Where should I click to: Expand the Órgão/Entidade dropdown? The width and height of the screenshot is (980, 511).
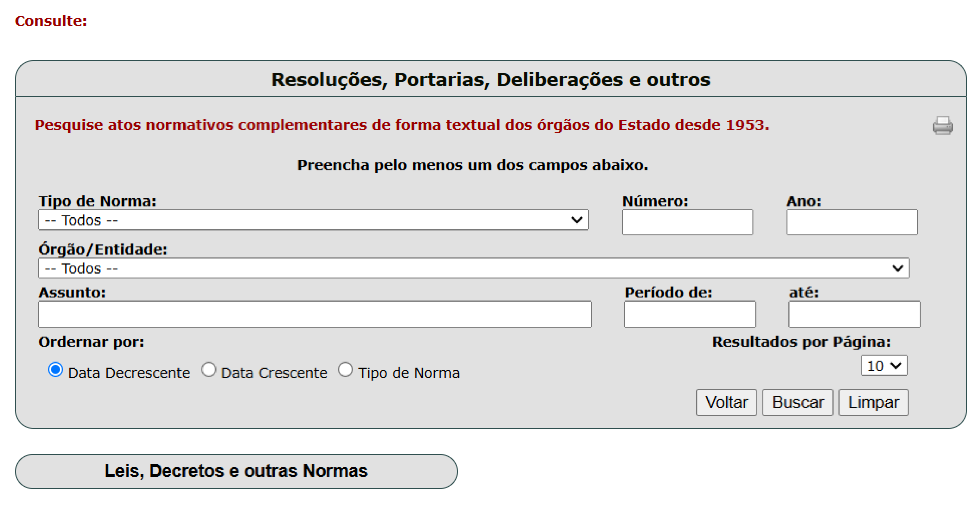pos(473,268)
